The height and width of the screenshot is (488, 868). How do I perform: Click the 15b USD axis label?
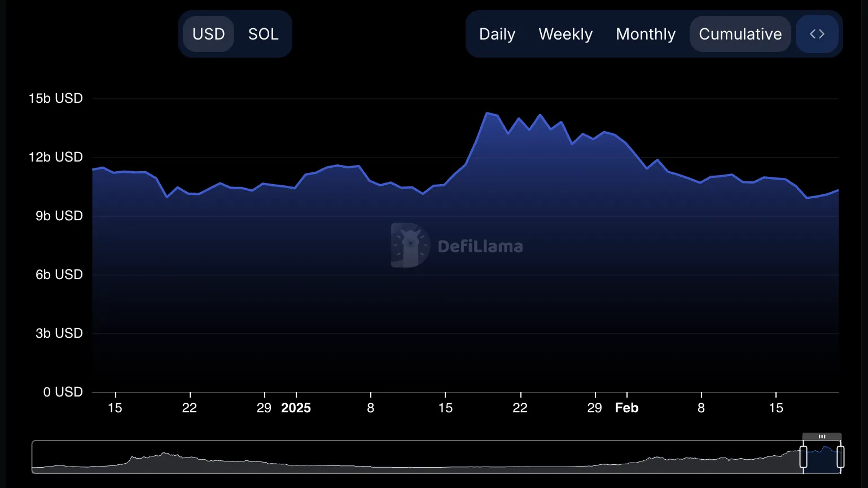click(56, 98)
